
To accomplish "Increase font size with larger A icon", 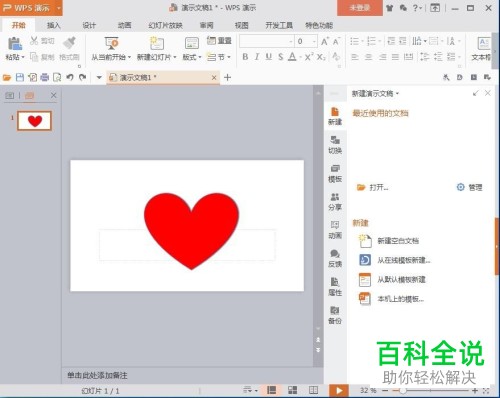I will (x=324, y=41).
